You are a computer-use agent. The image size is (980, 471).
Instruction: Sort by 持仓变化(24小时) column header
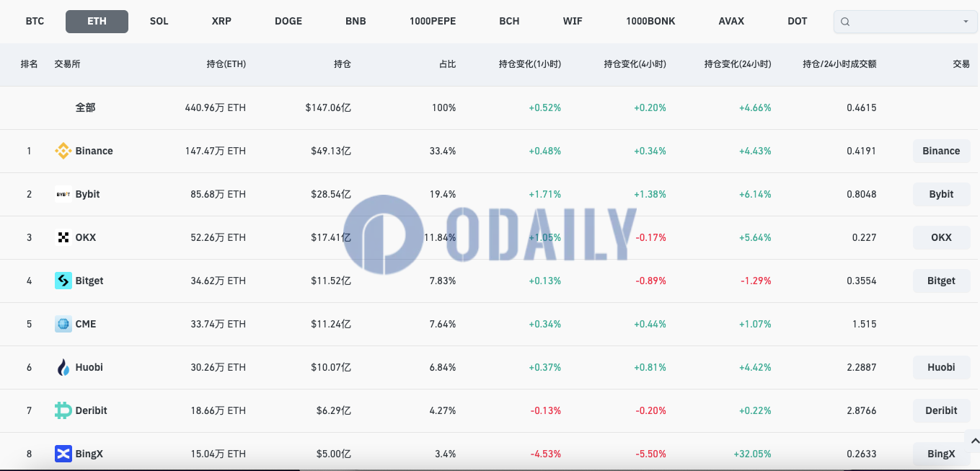[x=738, y=64]
